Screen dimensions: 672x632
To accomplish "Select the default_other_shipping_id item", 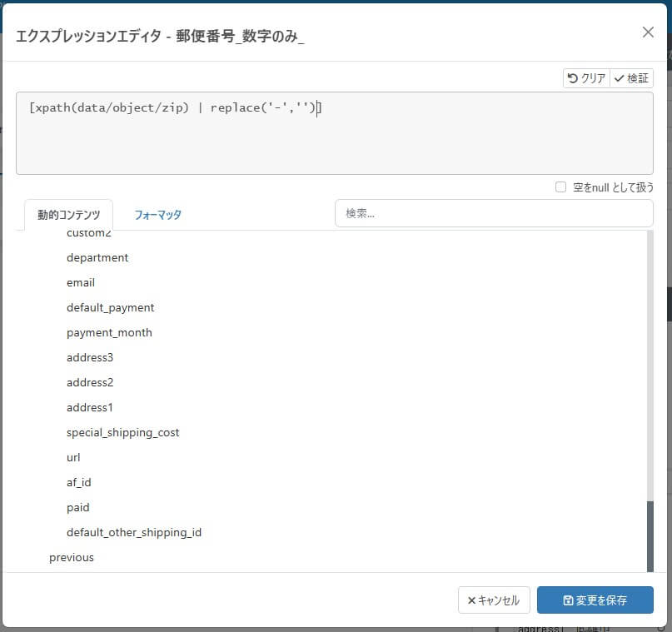I will point(134,532).
